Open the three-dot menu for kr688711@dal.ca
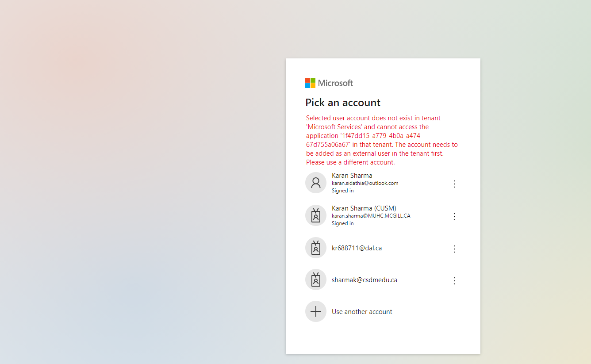This screenshot has height=364, width=591. (x=454, y=249)
